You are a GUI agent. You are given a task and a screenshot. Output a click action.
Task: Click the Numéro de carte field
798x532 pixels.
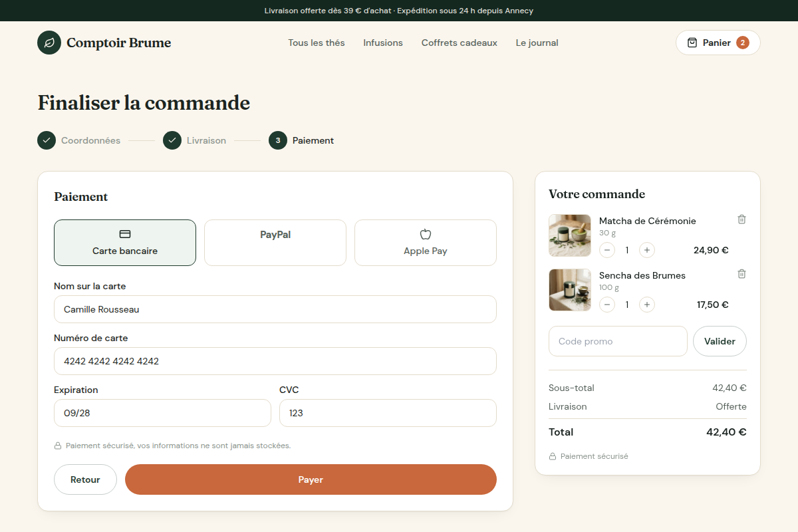point(275,361)
